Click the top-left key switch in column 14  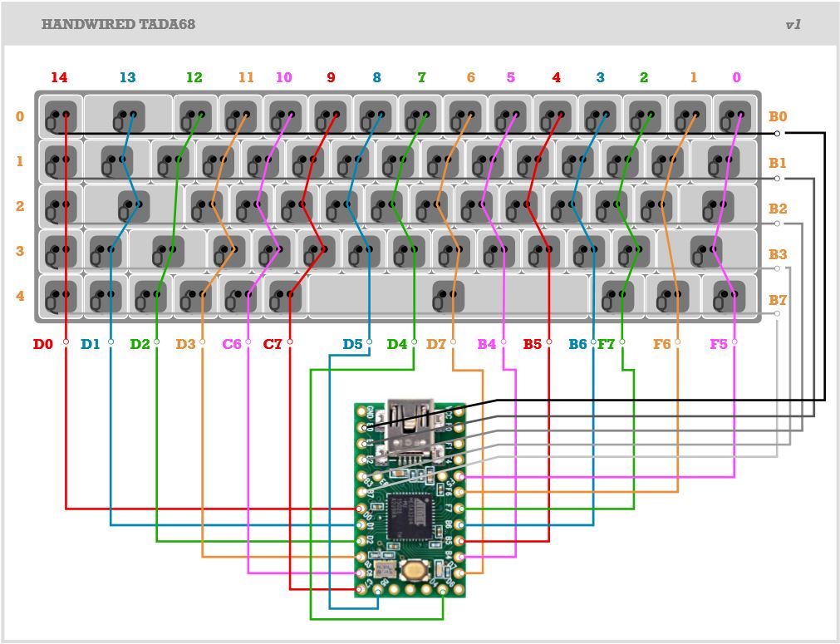(60, 116)
